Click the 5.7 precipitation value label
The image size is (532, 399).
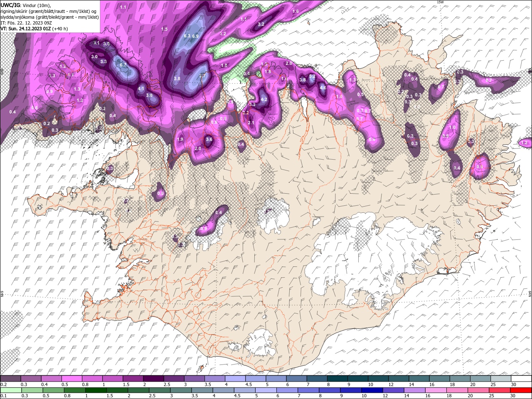(x=203, y=76)
